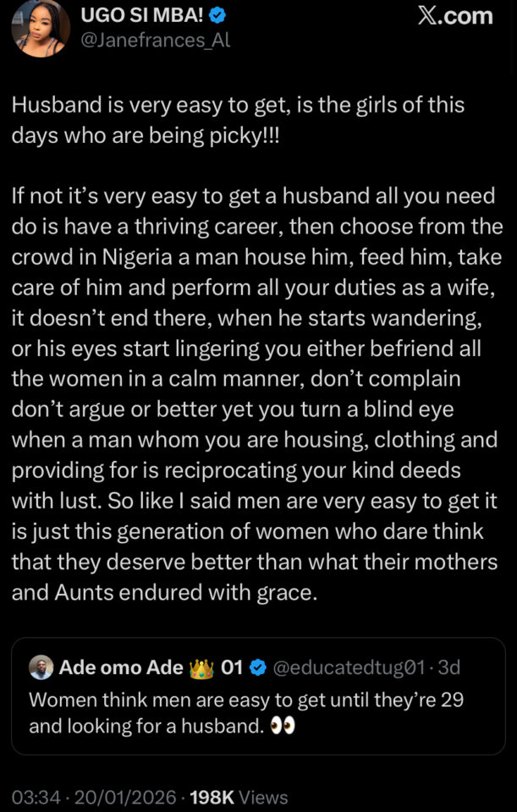Click the eyes emoji in quoted tweet
Image resolution: width=517 pixels, height=812 pixels.
pyautogui.click(x=283, y=726)
